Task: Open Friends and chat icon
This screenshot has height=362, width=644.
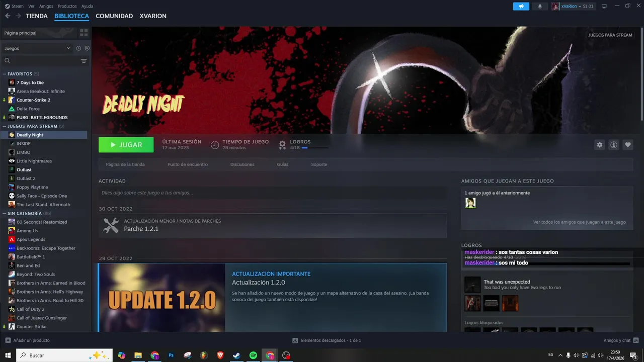Action: (635, 340)
